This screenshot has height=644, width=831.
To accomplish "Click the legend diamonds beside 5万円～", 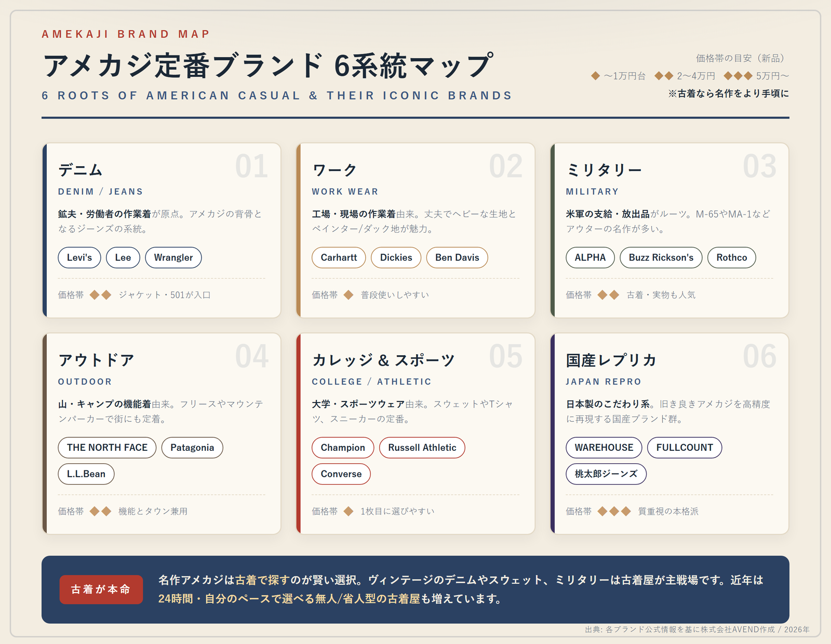I will tap(738, 76).
